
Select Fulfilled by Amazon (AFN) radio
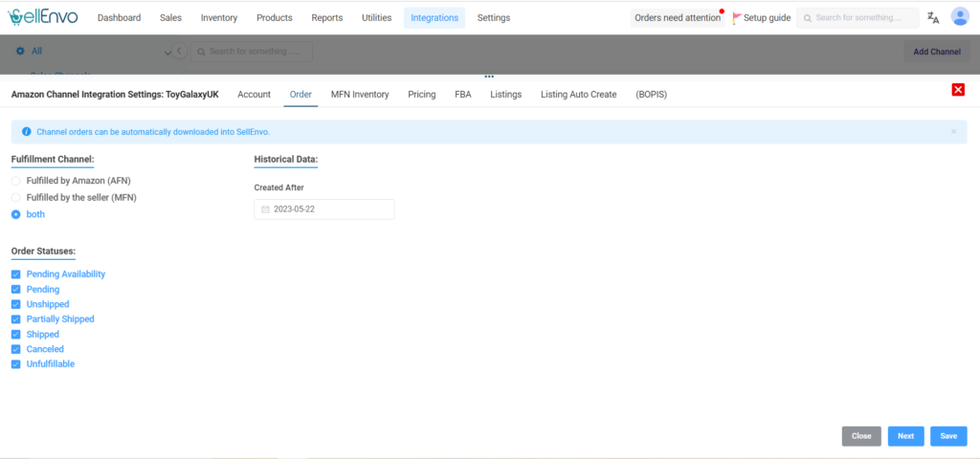click(x=15, y=181)
